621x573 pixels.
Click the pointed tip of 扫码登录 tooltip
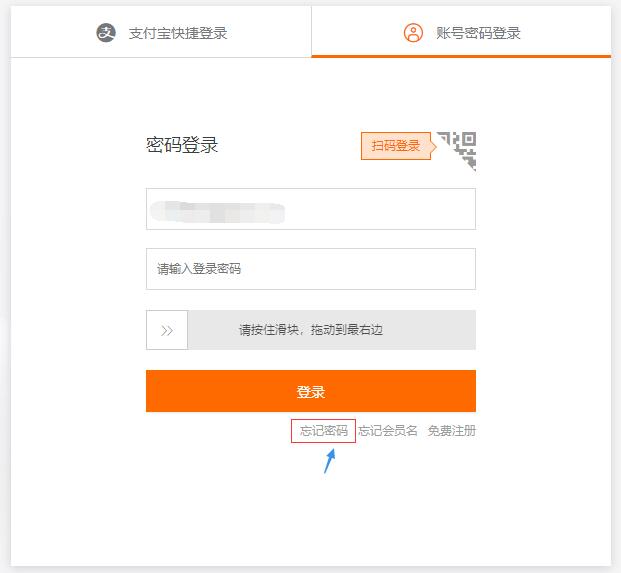[435, 146]
